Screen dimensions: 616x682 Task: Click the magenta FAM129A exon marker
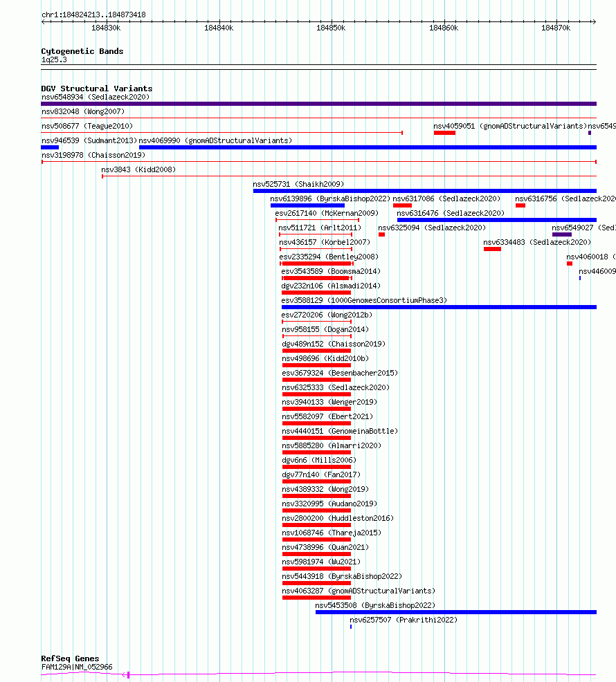129,675
